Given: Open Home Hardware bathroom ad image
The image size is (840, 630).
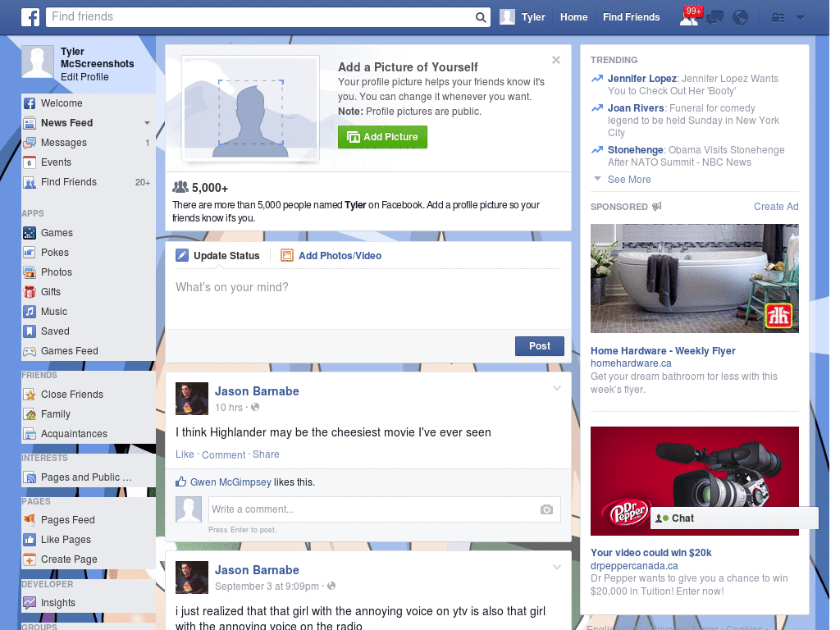Looking at the screenshot, I should (694, 279).
